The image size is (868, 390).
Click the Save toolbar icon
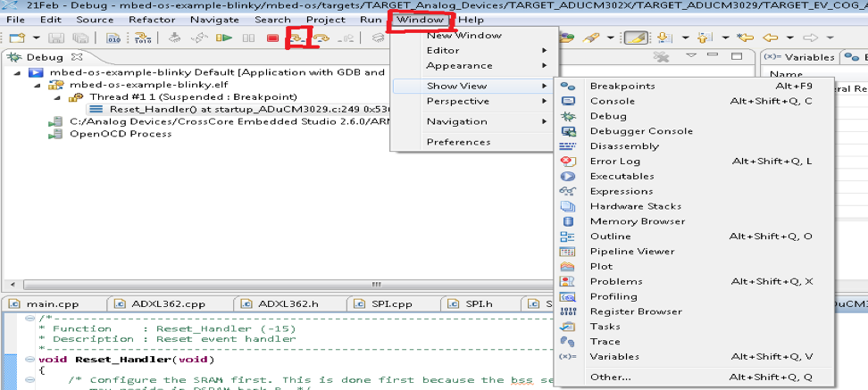[55, 37]
